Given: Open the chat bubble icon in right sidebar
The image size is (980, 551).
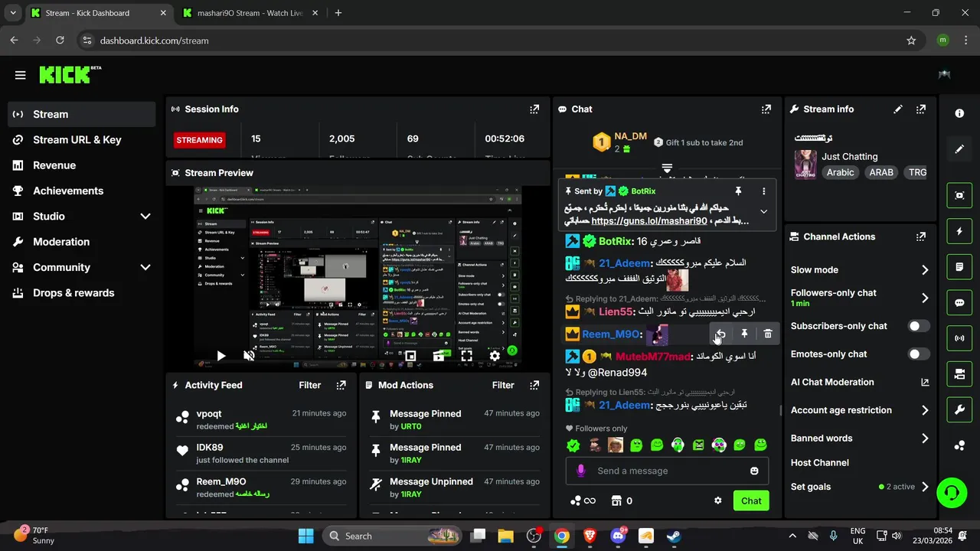Looking at the screenshot, I should [x=959, y=303].
